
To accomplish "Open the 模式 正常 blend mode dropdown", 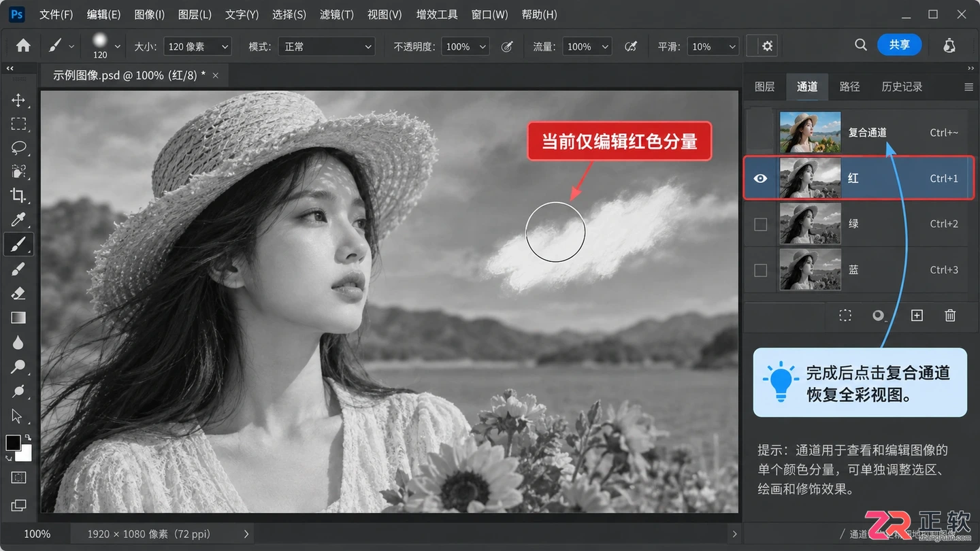I will click(x=327, y=46).
